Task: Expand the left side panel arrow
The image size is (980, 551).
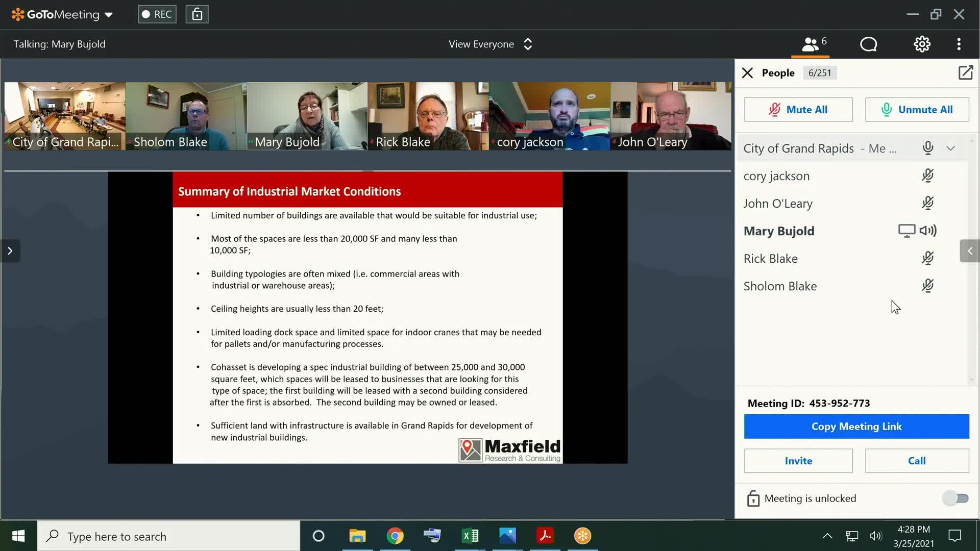Action: click(x=10, y=251)
